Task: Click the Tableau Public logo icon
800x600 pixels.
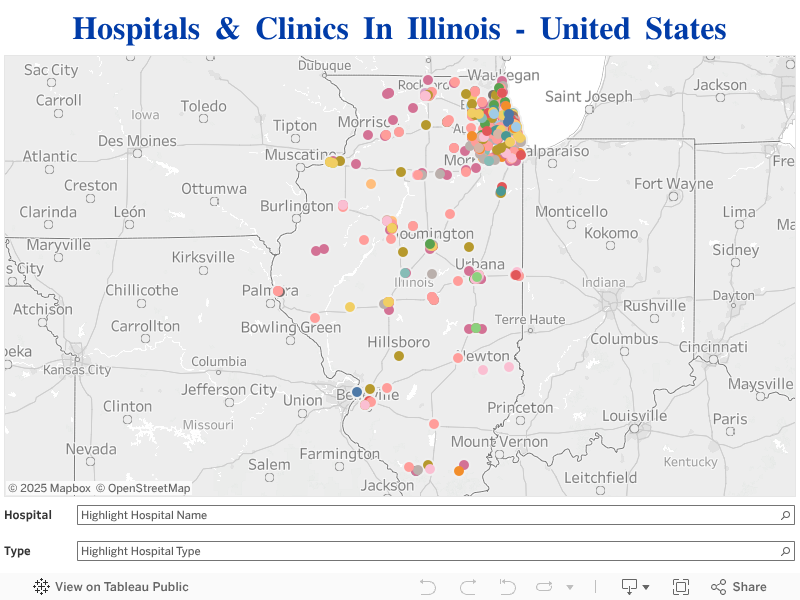Action: coord(41,587)
